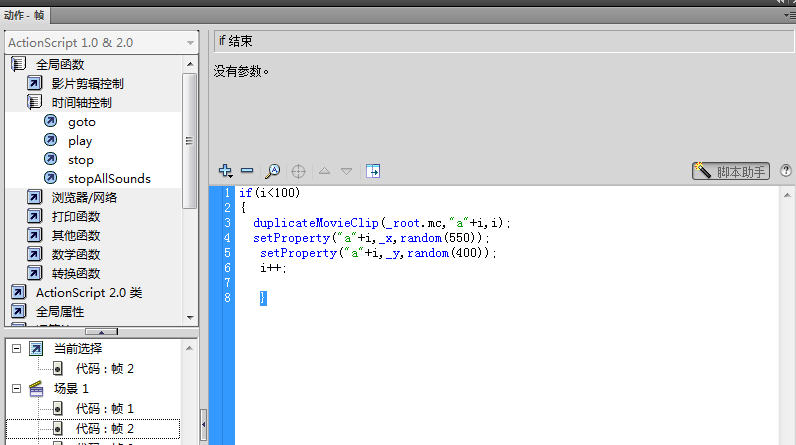The image size is (796, 445).
Task: Select the stop action
Action: (x=81, y=160)
